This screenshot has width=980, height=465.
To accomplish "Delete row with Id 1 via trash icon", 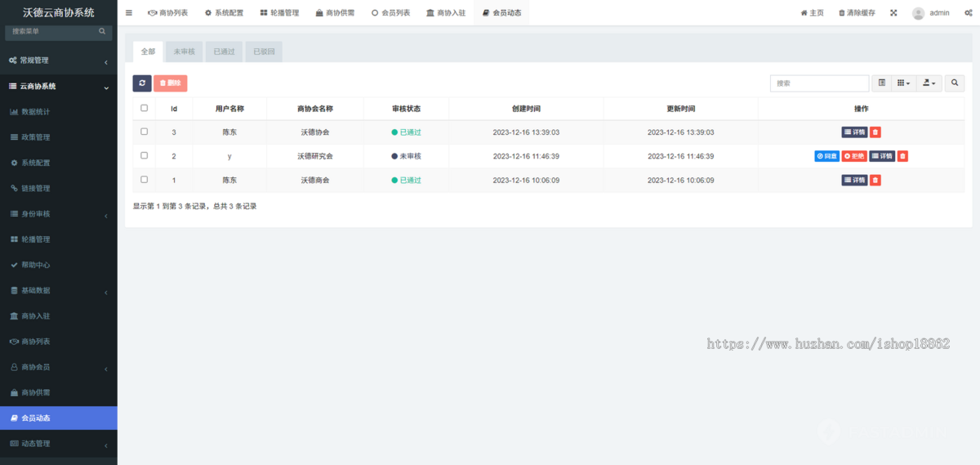I will coord(875,180).
